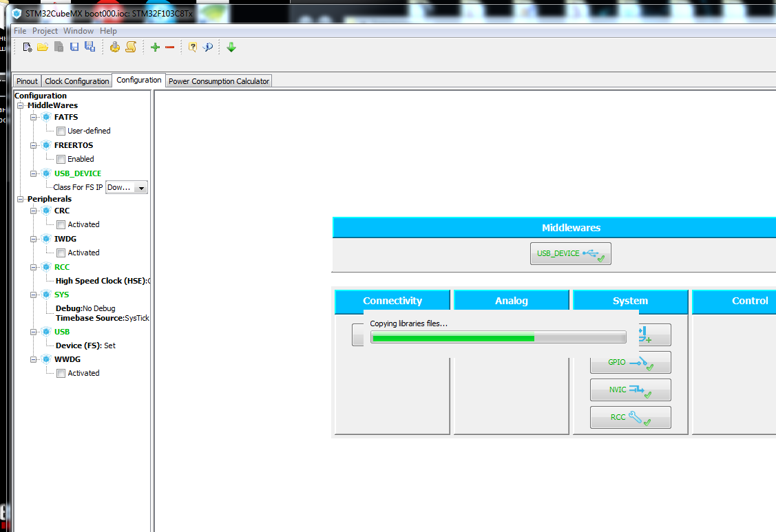This screenshot has height=532, width=776.
Task: Select the Configuration tab
Action: [x=138, y=80]
